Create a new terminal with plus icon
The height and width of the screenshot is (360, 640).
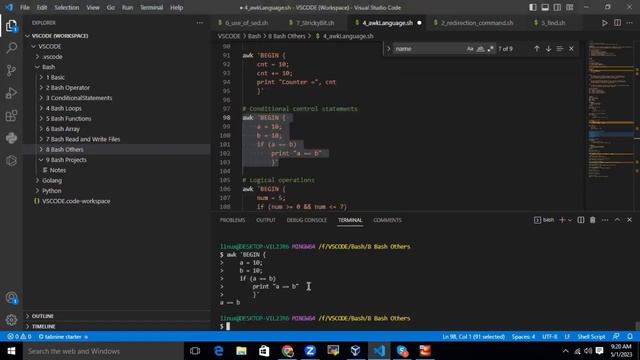click(x=562, y=220)
